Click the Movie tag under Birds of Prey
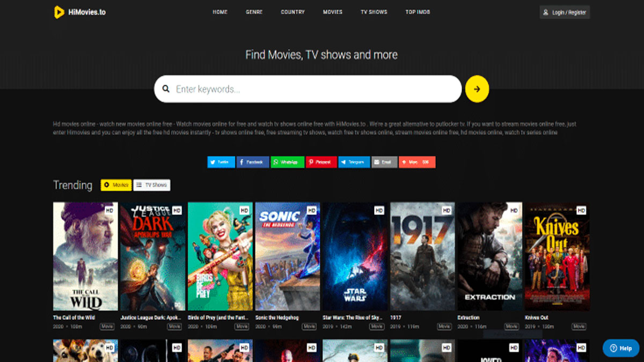This screenshot has width=644, height=362. point(242,327)
